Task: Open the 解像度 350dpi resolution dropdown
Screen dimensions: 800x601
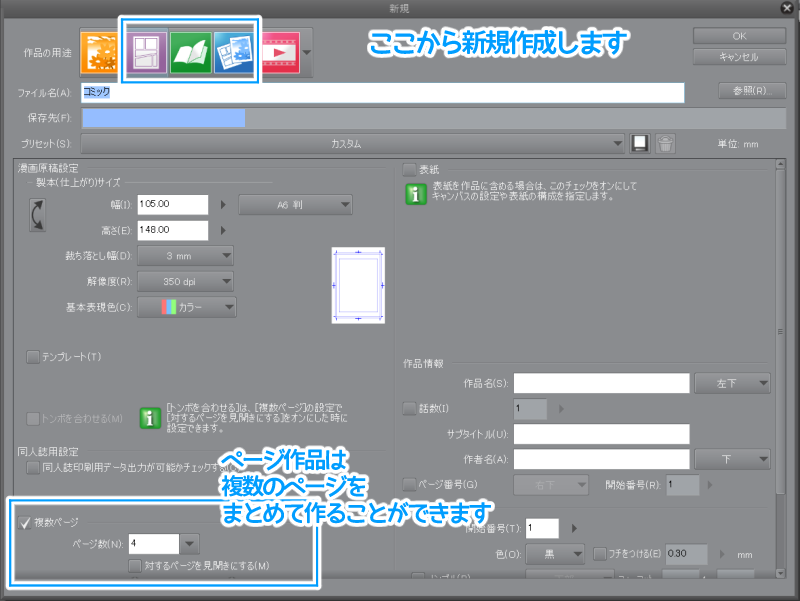Action: click(x=186, y=282)
